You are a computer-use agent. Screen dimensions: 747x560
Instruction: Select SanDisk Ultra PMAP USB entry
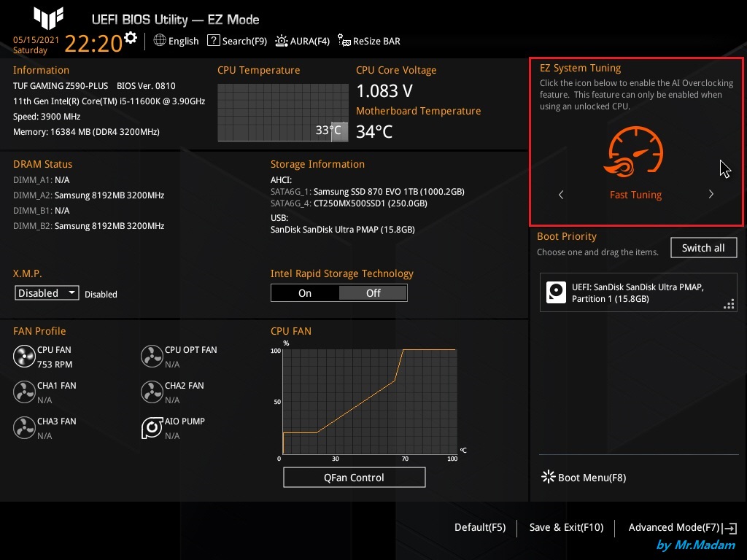343,230
